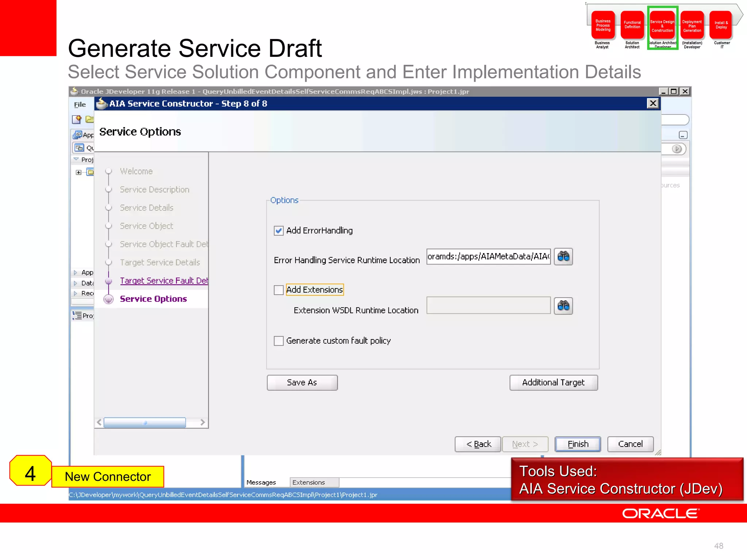Close the AIA Service Constructor dialog
The height and width of the screenshot is (560, 747).
click(653, 104)
